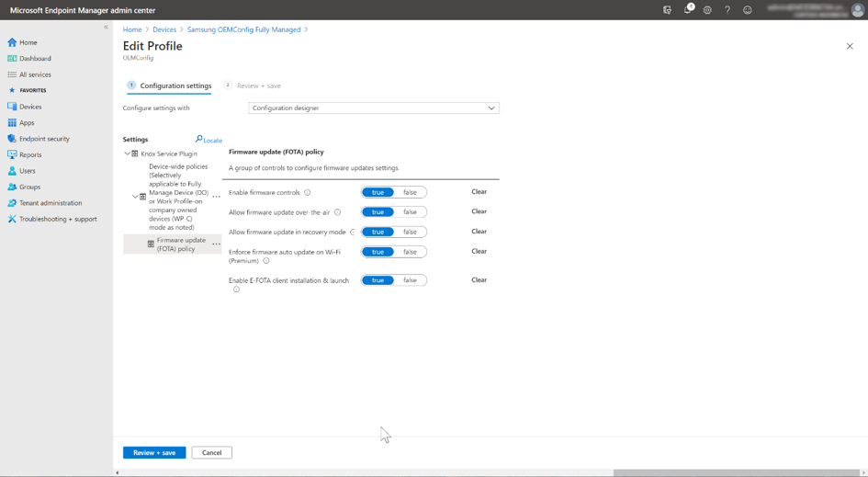868x477 pixels.
Task: Collapse the sidebar with double-chevron icon
Action: pyautogui.click(x=106, y=27)
